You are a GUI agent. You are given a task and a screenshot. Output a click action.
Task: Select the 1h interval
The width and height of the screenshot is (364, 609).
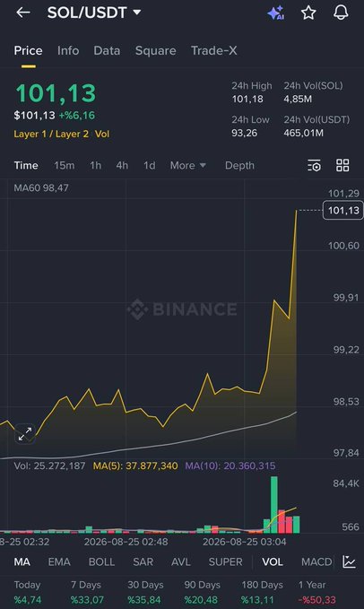[x=95, y=165]
